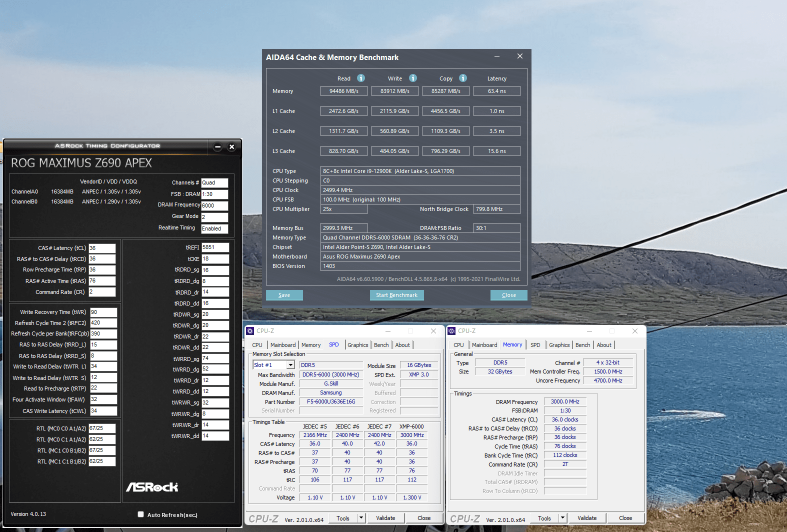This screenshot has width=787, height=532.
Task: Click the Four Activate Window (tFAW) field
Action: pos(103,399)
